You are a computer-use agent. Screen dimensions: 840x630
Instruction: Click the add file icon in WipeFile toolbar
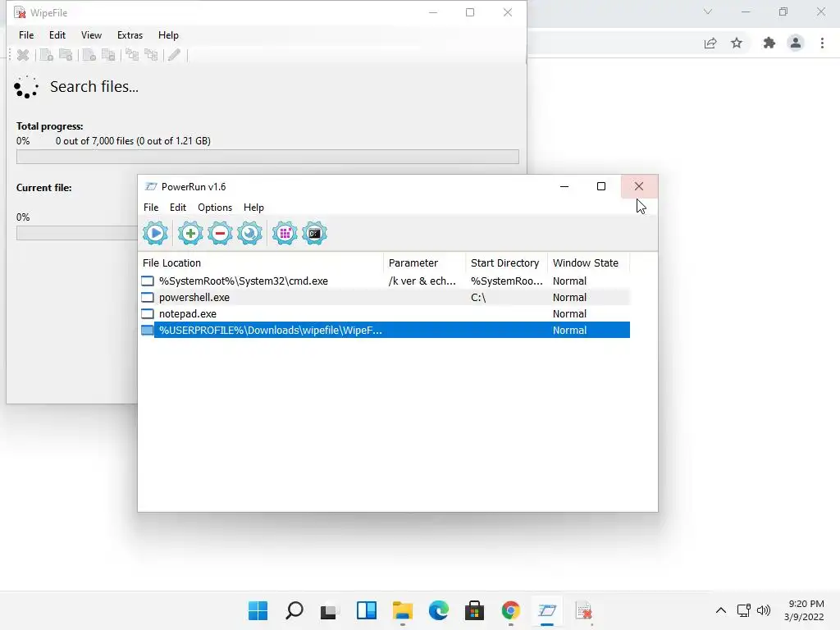point(47,55)
